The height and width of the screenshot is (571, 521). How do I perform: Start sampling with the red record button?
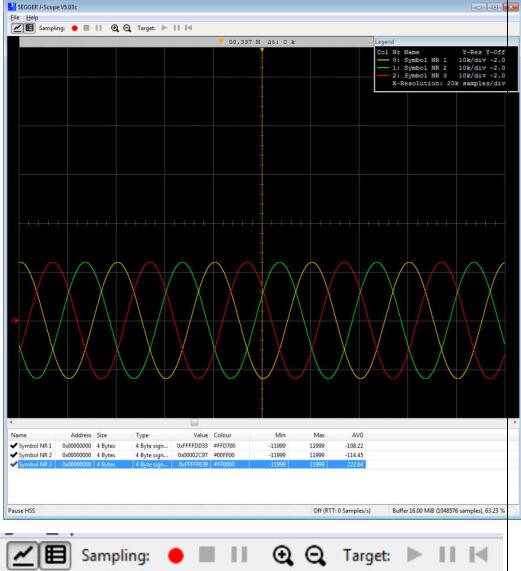point(75,28)
